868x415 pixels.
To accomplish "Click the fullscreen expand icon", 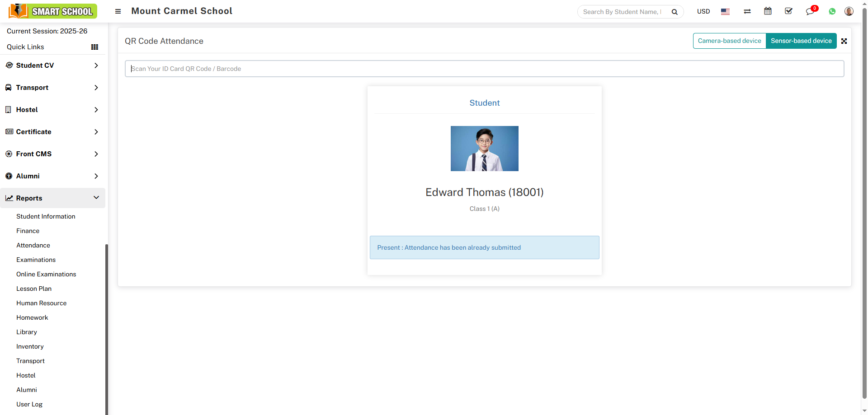I will click(x=844, y=41).
